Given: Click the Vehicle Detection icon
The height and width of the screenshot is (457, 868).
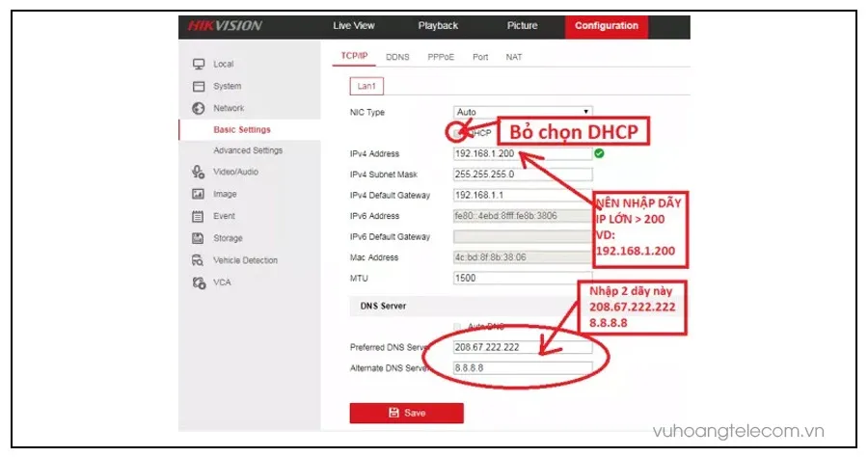Looking at the screenshot, I should (x=198, y=260).
